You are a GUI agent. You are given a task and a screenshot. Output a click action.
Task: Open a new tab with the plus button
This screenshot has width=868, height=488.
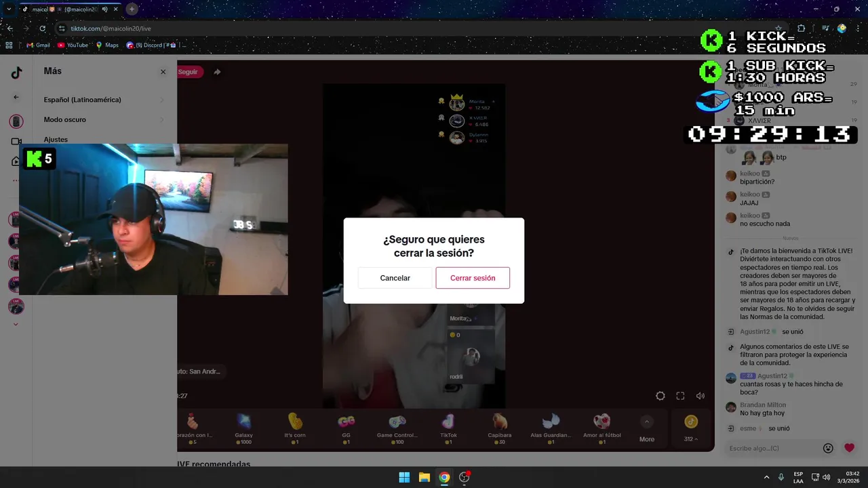point(132,9)
